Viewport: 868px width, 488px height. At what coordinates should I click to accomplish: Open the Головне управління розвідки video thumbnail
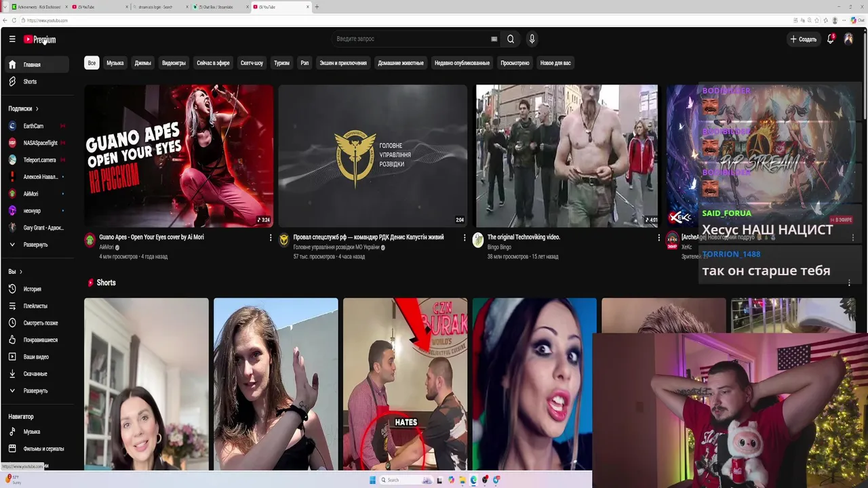point(372,156)
